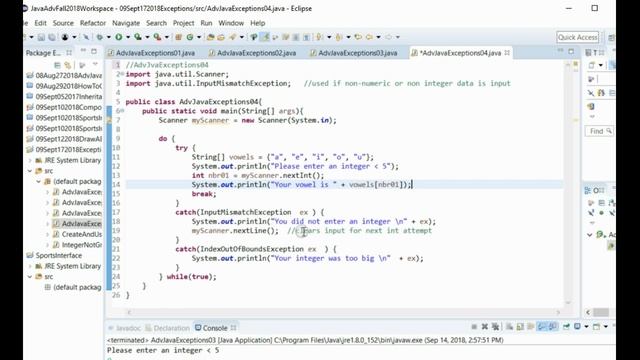Select 09Sept122018DrawAl project
640x360 pixels.
[64, 139]
